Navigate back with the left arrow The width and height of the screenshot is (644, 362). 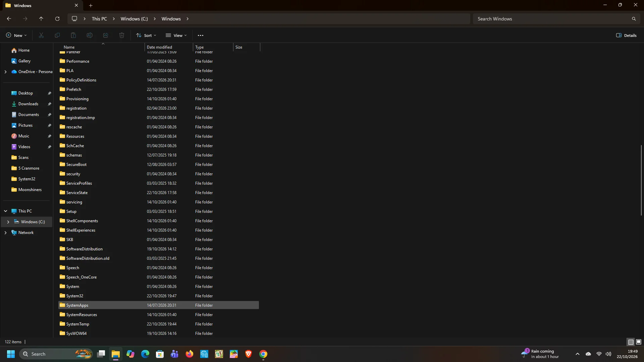click(9, 19)
